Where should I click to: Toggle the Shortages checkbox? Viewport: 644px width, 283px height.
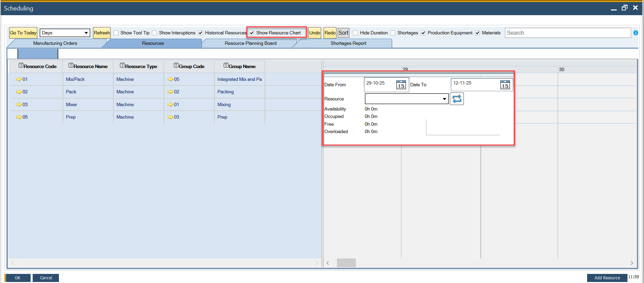pos(393,33)
